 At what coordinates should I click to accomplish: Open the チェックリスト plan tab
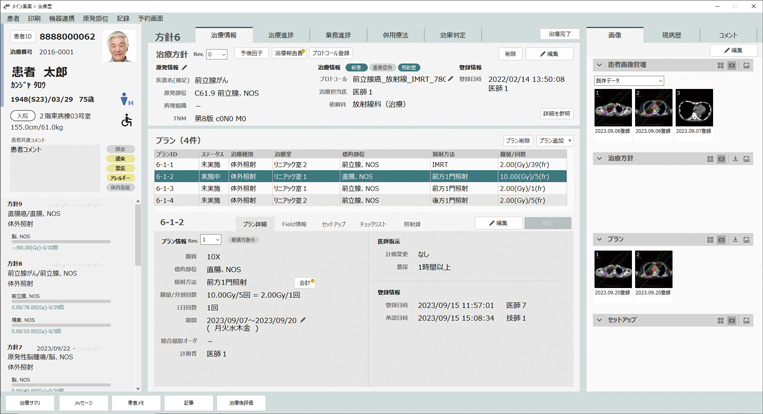coord(373,224)
